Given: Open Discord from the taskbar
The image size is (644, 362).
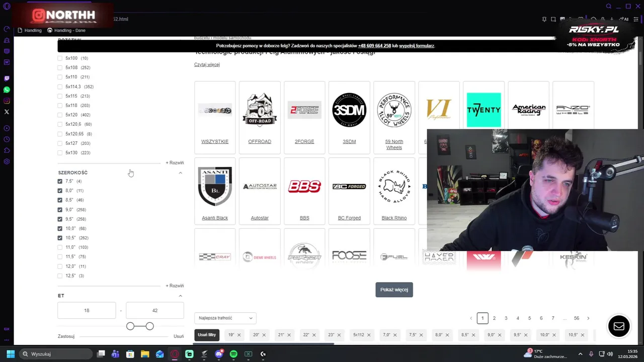Looking at the screenshot, I should [x=219, y=354].
